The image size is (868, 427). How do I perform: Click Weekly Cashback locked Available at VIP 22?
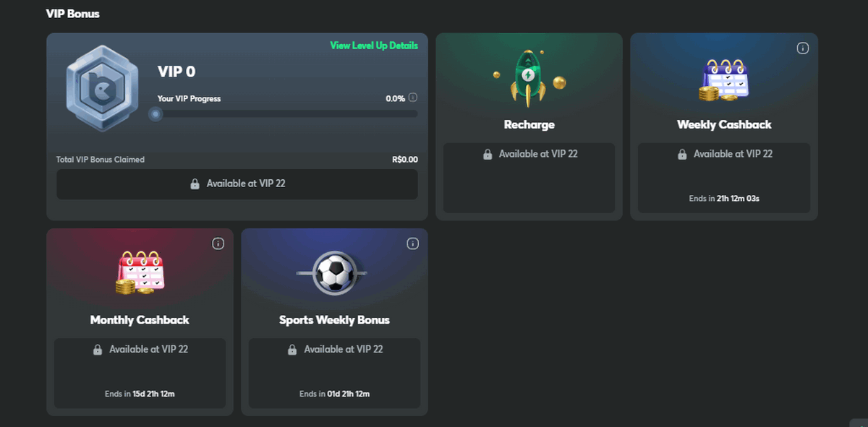[724, 154]
